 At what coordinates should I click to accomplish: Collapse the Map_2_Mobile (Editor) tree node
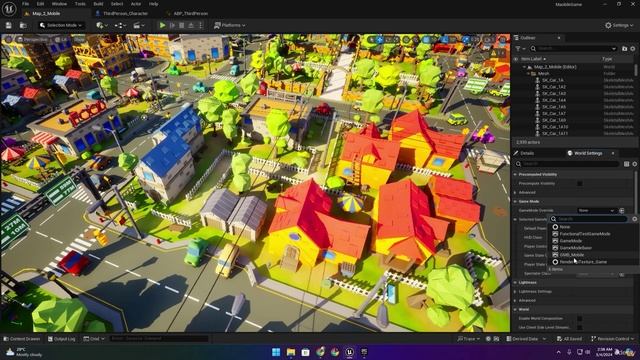[524, 67]
